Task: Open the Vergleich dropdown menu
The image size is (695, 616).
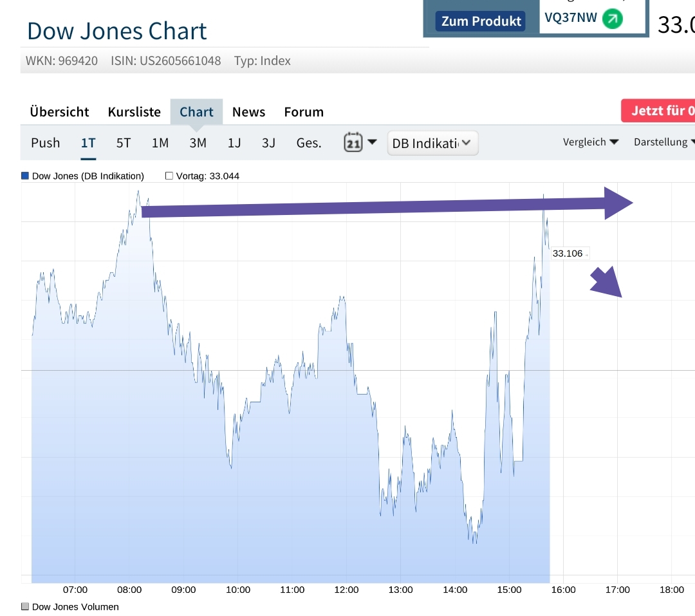Action: point(590,142)
